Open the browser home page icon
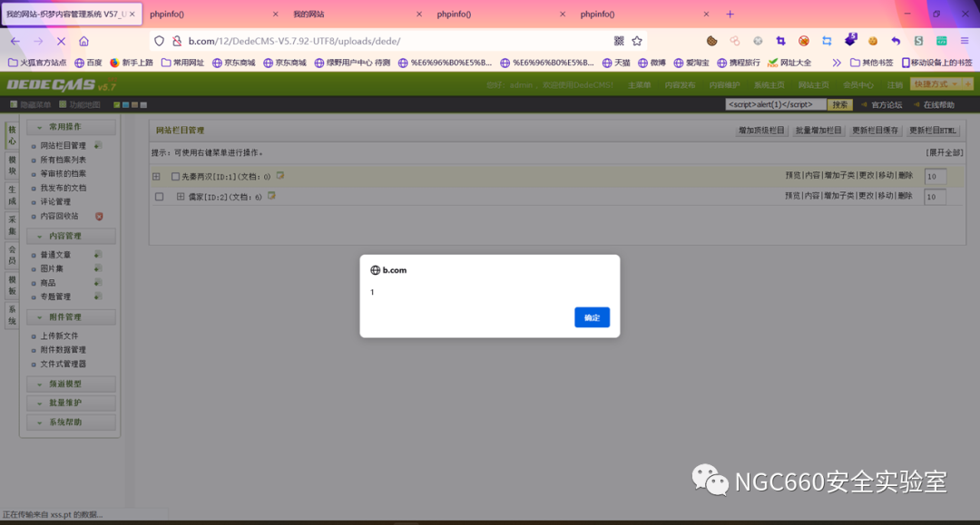980x525 pixels. [x=83, y=41]
